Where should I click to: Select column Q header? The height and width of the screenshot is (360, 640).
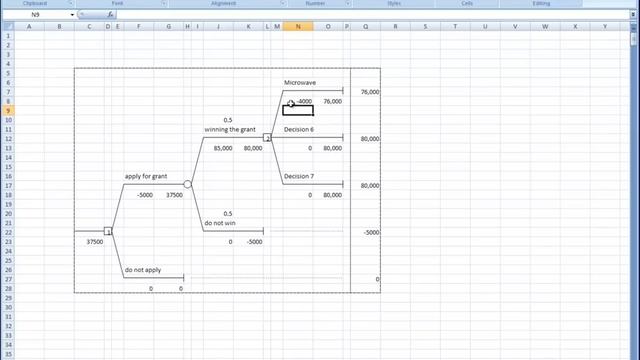pos(365,27)
